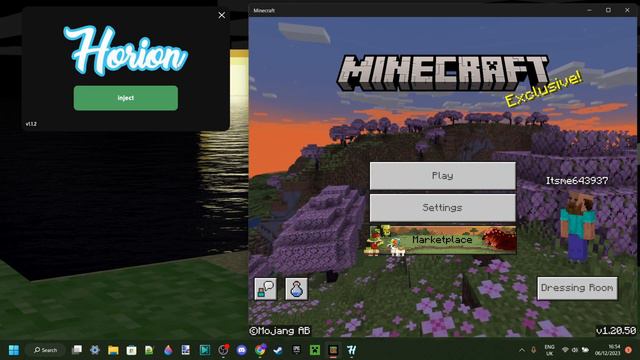Viewport: 640px width, 360px height.
Task: Switch to the active Minecraft taskbar item
Action: tap(333, 350)
